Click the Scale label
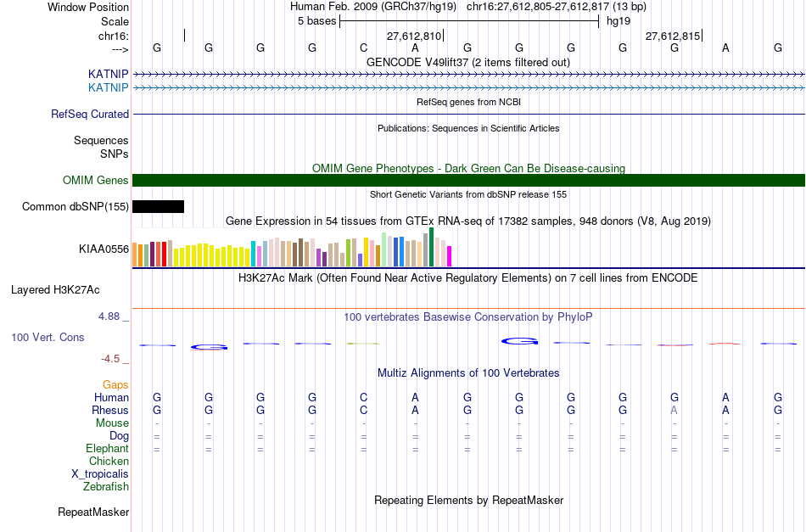 115,21
